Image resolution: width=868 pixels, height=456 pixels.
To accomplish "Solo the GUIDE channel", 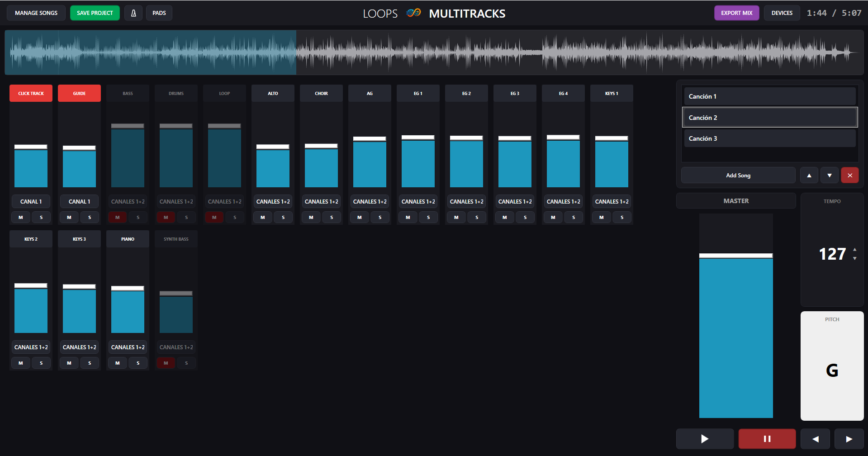I will coord(90,218).
